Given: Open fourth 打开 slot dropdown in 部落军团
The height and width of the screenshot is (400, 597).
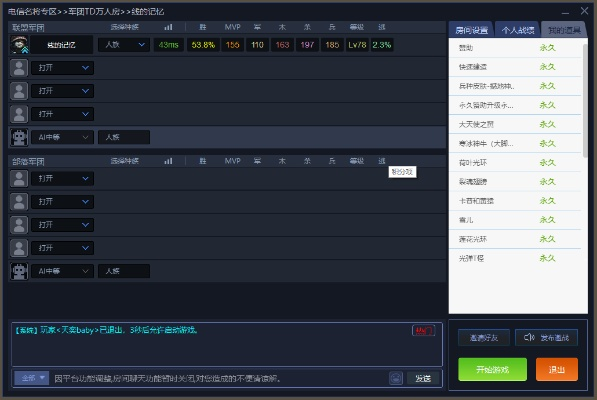Looking at the screenshot, I should click(62, 248).
